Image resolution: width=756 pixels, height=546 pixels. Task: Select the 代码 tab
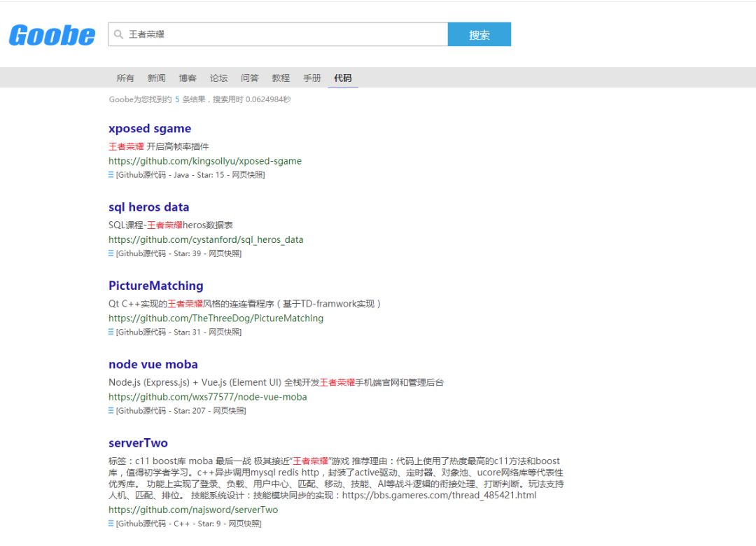[x=343, y=78]
